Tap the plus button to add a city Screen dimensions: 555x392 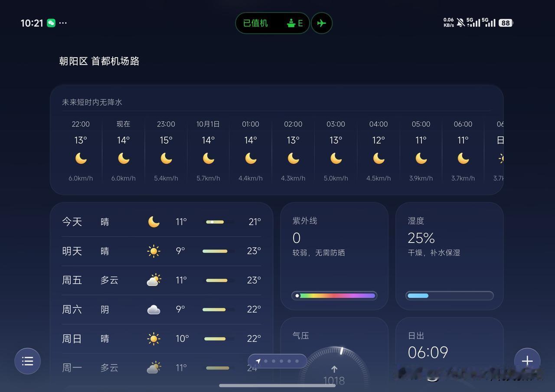[527, 361]
